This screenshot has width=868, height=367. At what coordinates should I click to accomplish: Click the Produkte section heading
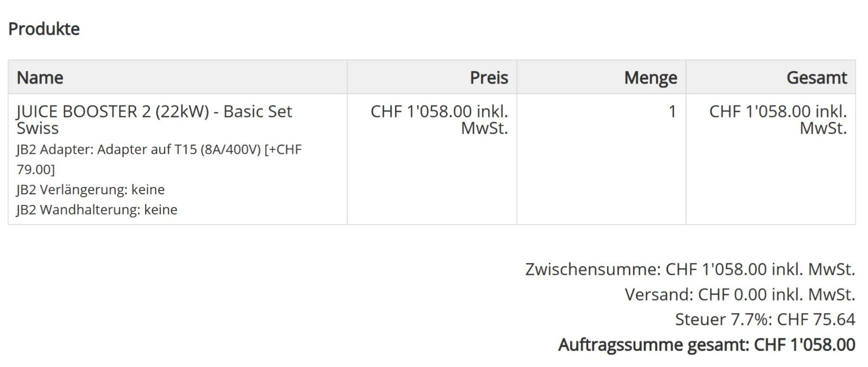point(44,29)
